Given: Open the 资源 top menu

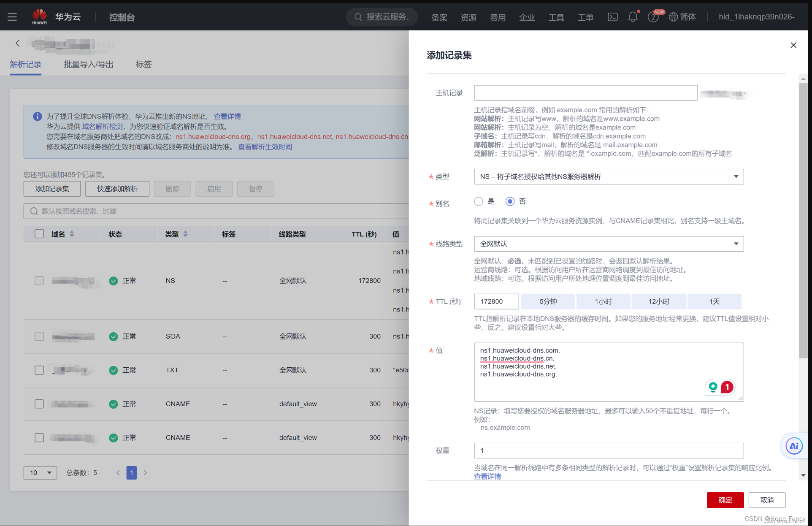Looking at the screenshot, I should (x=468, y=17).
